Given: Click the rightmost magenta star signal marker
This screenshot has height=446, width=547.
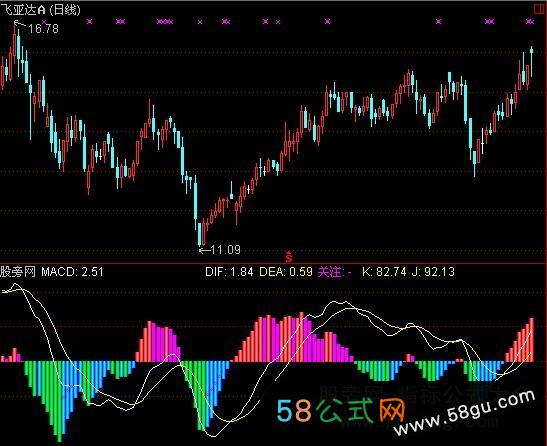Looking at the screenshot, I should 530,22.
